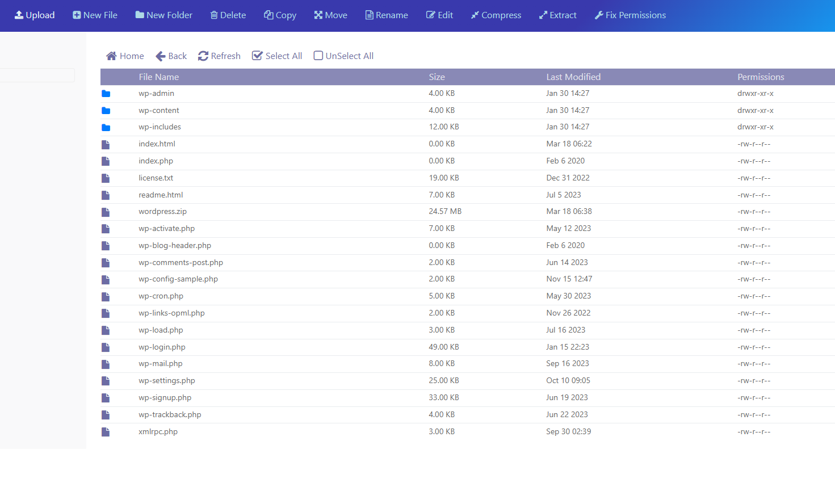Click the index.php file icon
This screenshot has height=504, width=835.
106,161
